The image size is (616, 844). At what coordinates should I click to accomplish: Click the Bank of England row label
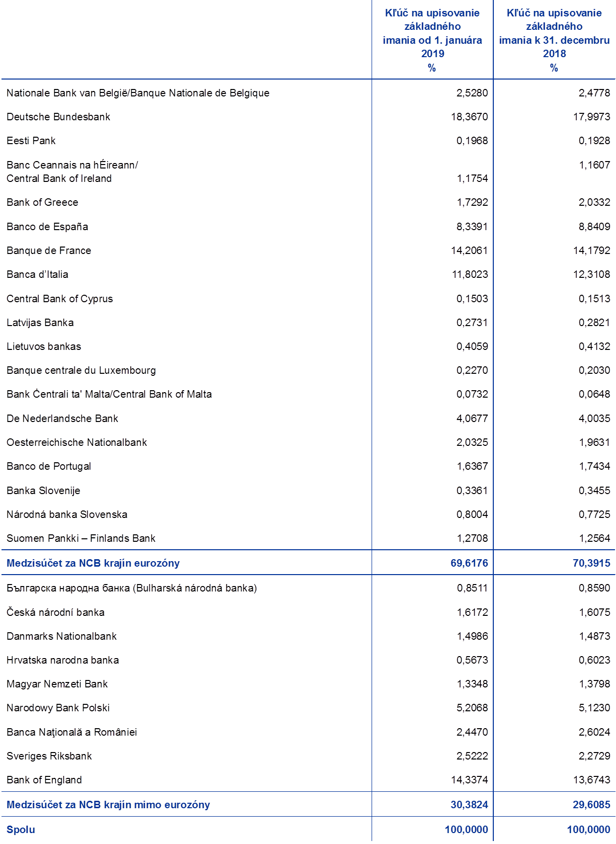point(44,780)
